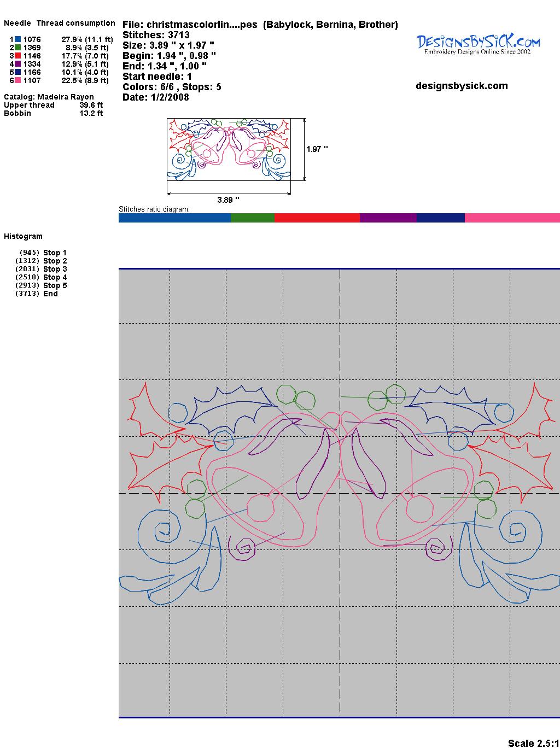Click the Scale 2.5:1 label

pyautogui.click(x=533, y=743)
